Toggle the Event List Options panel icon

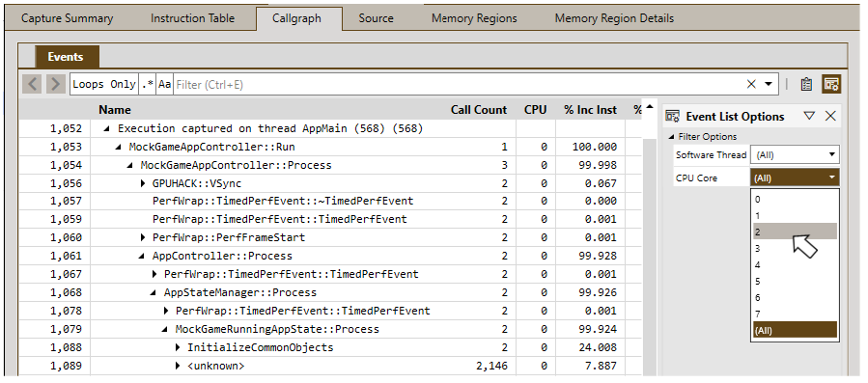point(831,85)
